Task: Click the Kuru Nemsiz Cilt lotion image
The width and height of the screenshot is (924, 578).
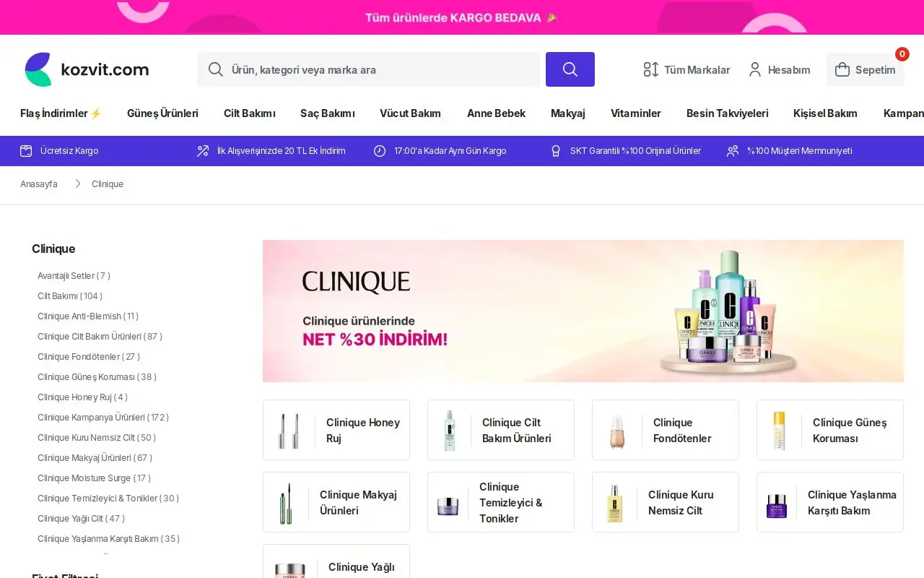Action: click(x=614, y=503)
